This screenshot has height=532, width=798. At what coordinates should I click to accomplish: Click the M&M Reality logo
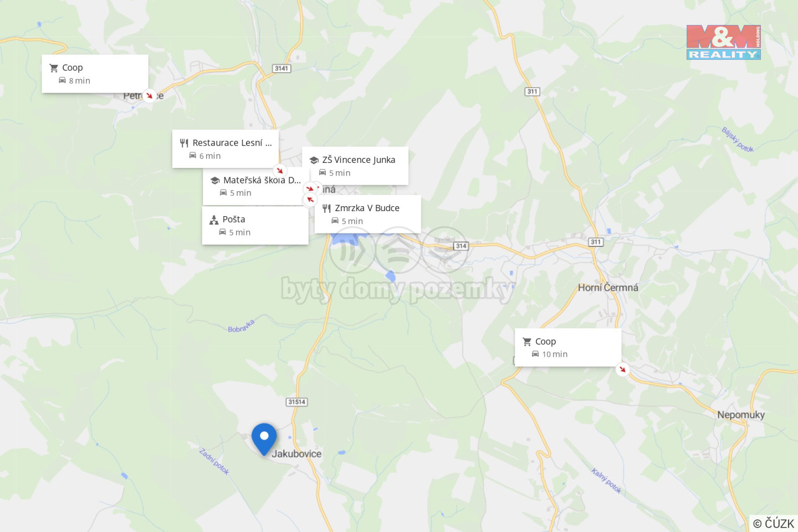point(723,42)
